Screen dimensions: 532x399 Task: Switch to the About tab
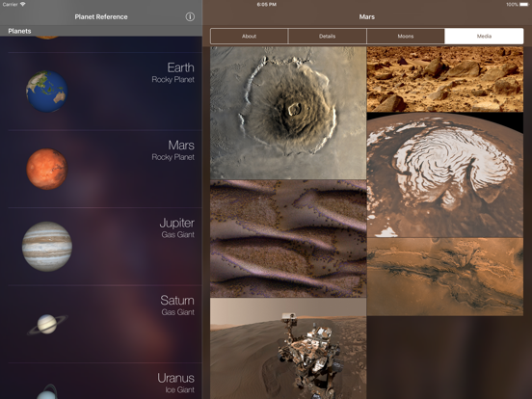249,36
